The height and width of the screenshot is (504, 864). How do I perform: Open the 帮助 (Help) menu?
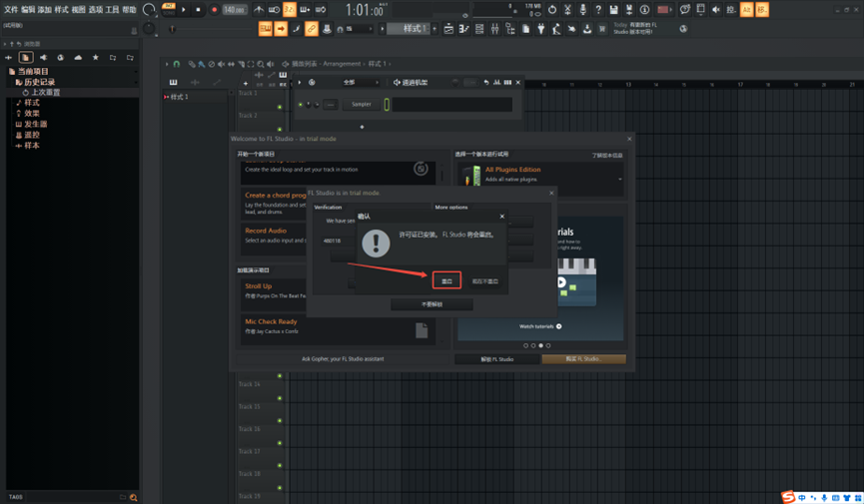[129, 10]
